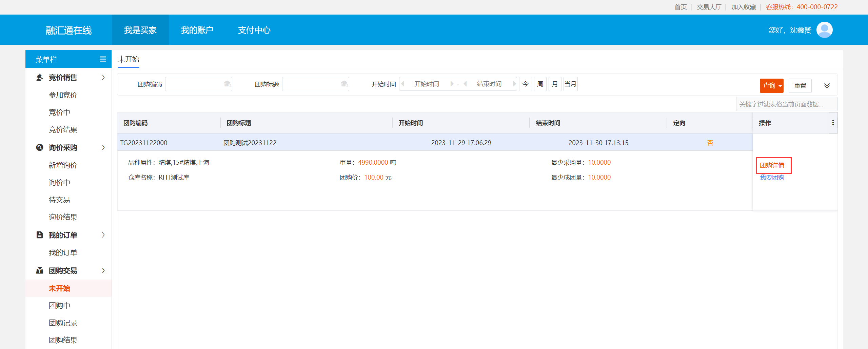Click the 重置 reset button
Viewport: 868px width, 349px height.
[800, 86]
